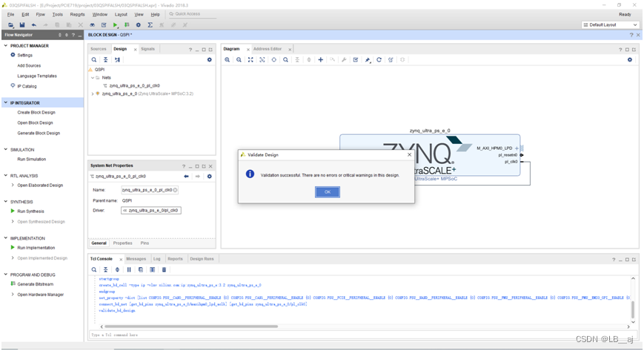Click the Design panel search icon

click(94, 59)
